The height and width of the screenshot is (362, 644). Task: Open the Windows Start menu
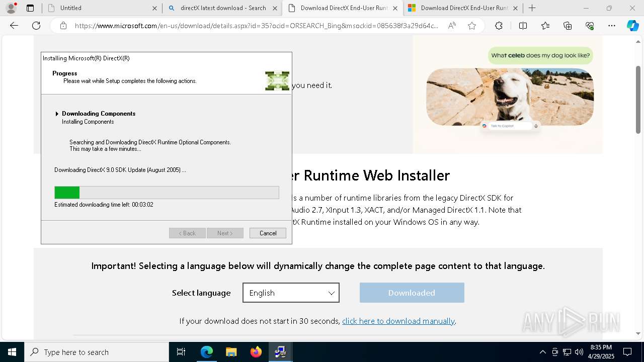coord(12,352)
